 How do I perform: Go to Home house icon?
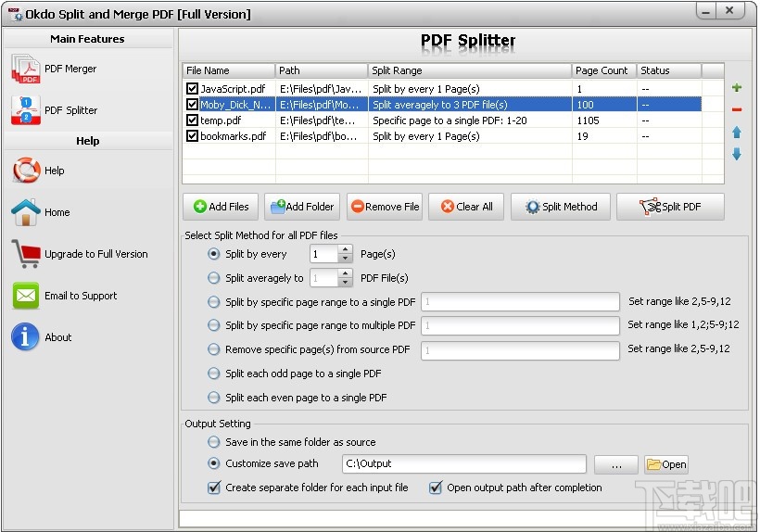pyautogui.click(x=26, y=212)
